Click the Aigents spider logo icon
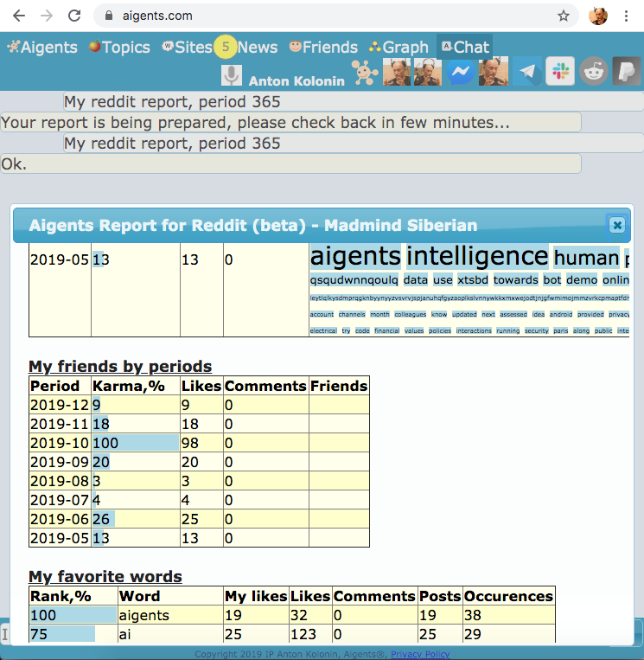 365,73
